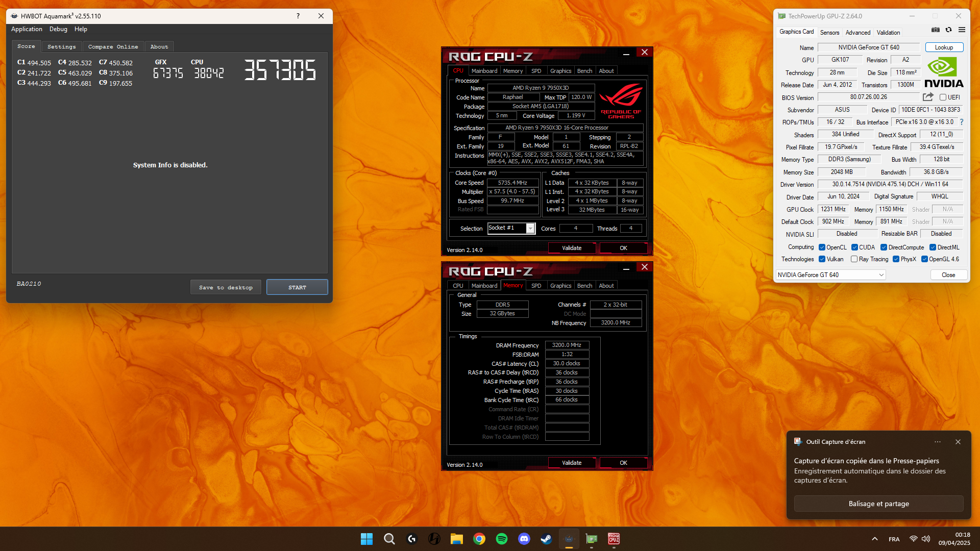Open Graphics tab in lower CPU-Z window
The height and width of the screenshot is (551, 980).
pyautogui.click(x=560, y=286)
